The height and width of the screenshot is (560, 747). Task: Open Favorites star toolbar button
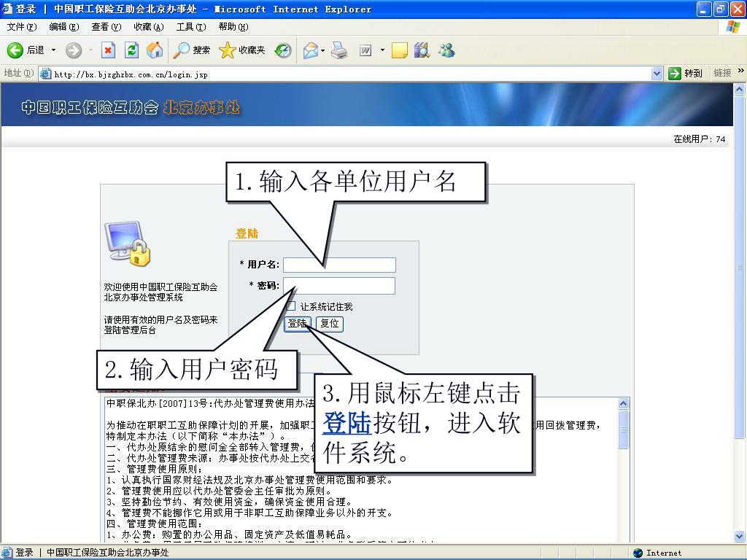[242, 50]
